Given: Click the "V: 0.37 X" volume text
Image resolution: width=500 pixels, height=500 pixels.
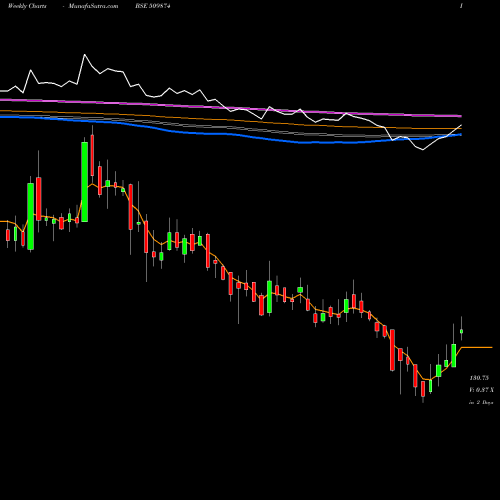Looking at the screenshot, I should coord(482,390).
